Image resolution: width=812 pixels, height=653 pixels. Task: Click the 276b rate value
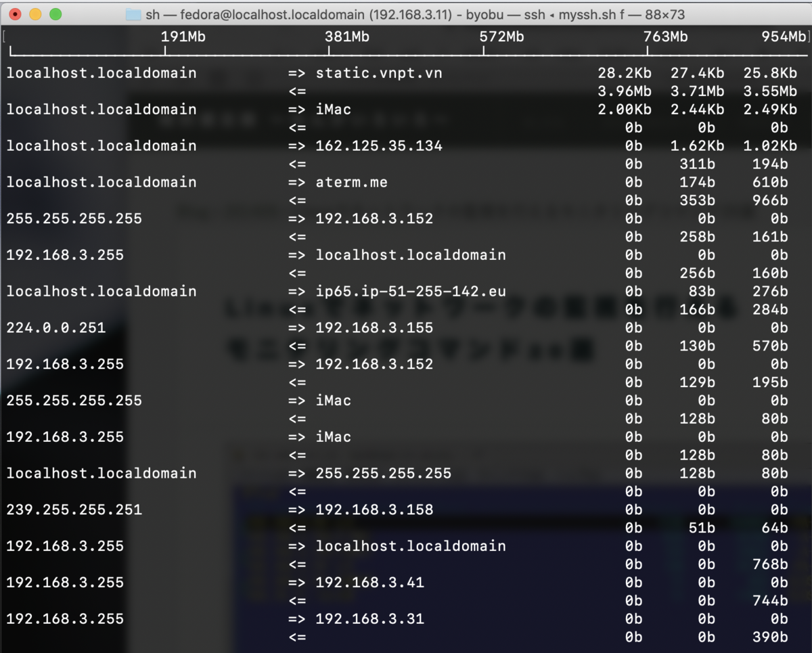point(770,292)
